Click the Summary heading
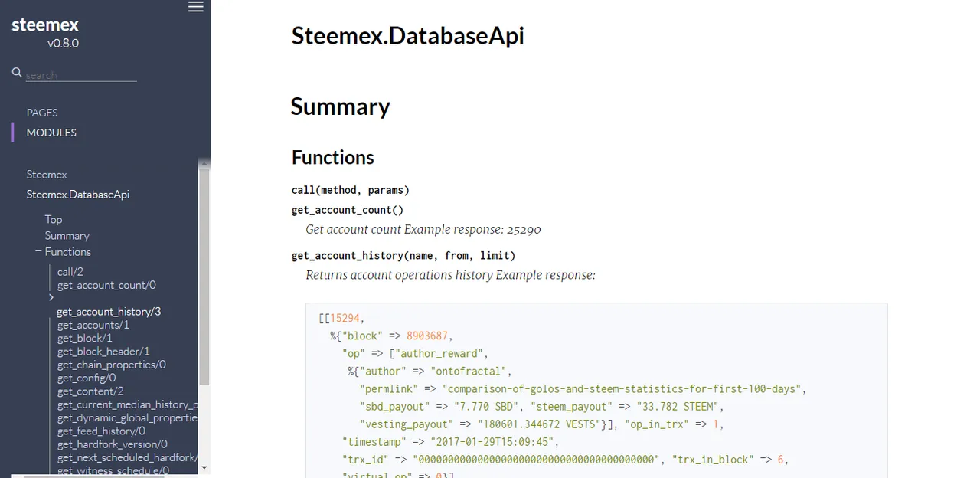Screen dimensions: 980x478 coord(340,106)
